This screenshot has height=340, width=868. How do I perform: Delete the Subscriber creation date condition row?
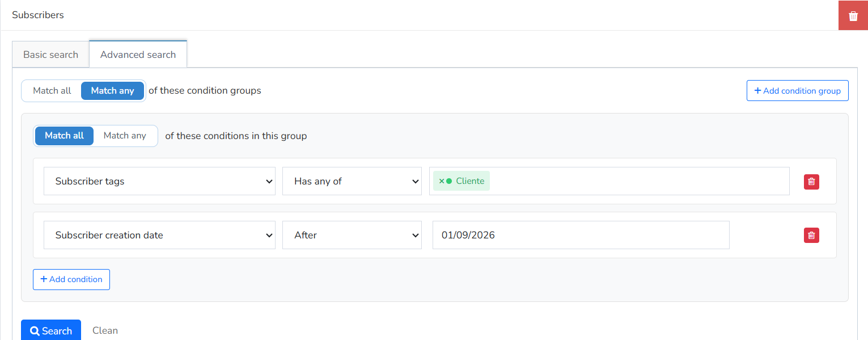coord(811,235)
